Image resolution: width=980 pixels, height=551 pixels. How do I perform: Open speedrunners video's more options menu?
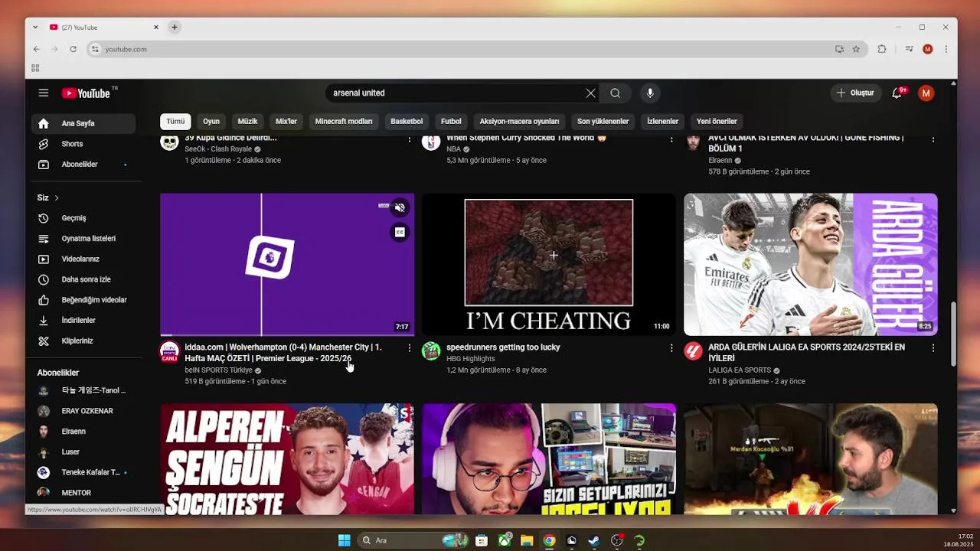[671, 348]
